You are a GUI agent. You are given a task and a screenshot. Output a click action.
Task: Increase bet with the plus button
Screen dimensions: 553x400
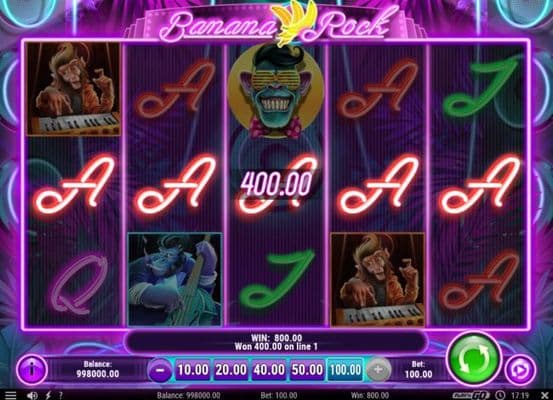[378, 370]
